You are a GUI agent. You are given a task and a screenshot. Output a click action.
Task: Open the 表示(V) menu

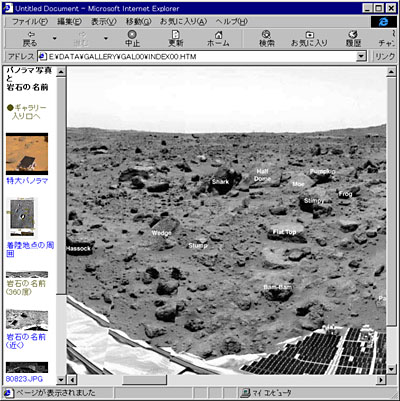pyautogui.click(x=104, y=22)
